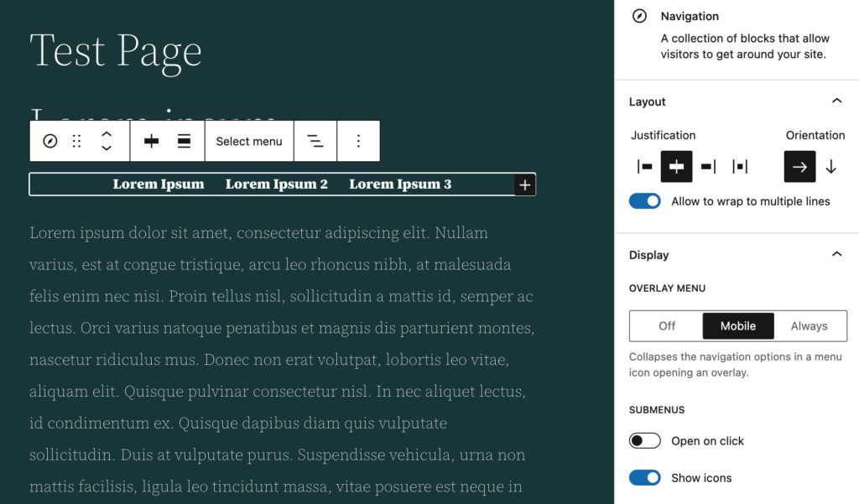Select justify items left in Layout
Screen dimensions: 859x504
click(x=644, y=166)
